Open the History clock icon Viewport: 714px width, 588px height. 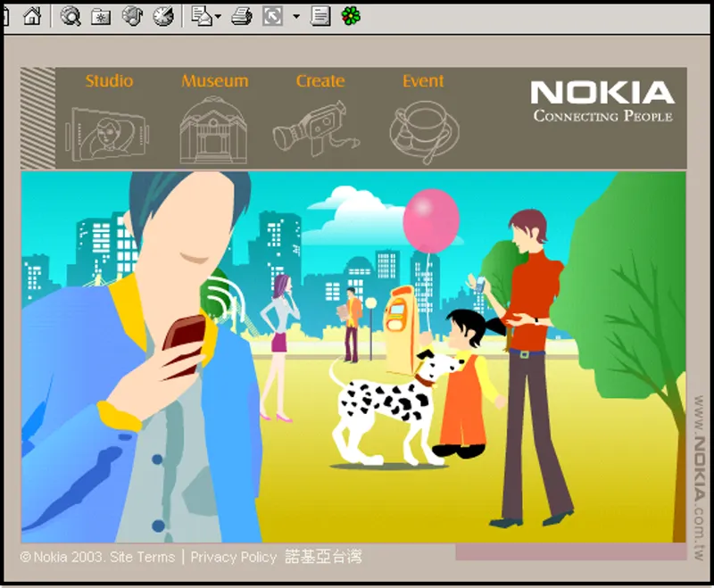(163, 16)
